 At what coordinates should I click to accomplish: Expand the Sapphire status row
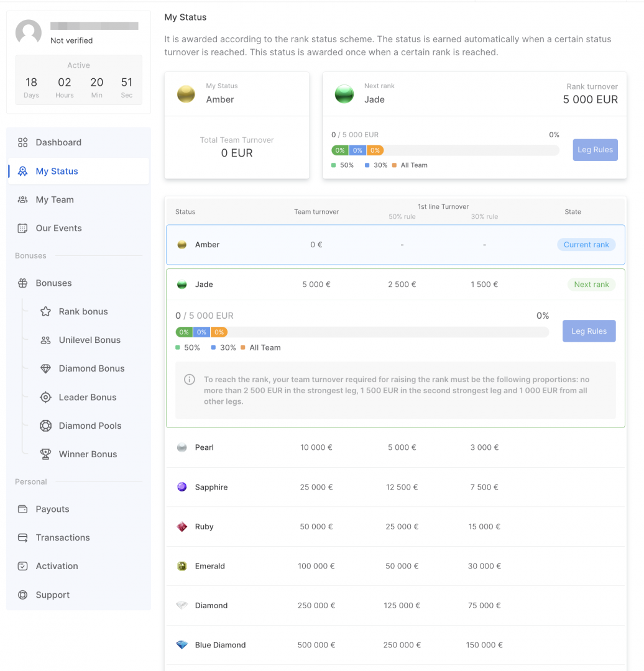click(x=395, y=487)
